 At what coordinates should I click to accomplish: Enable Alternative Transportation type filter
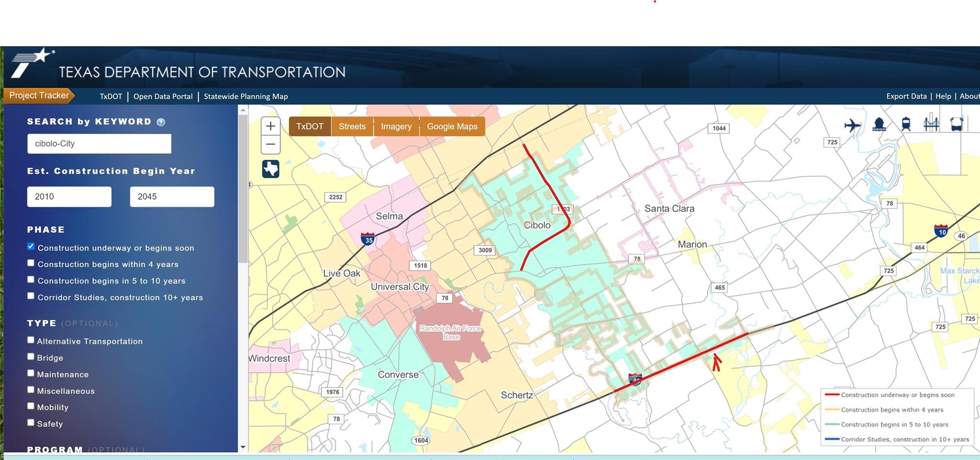(31, 340)
